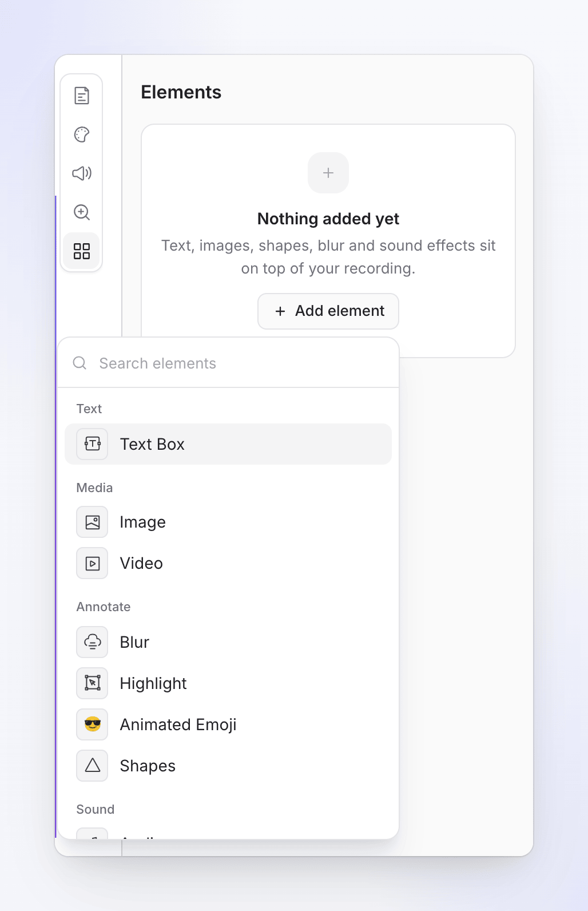Screen dimensions: 588x911
Task: Click the Shapes triangle icon
Action: pos(92,766)
